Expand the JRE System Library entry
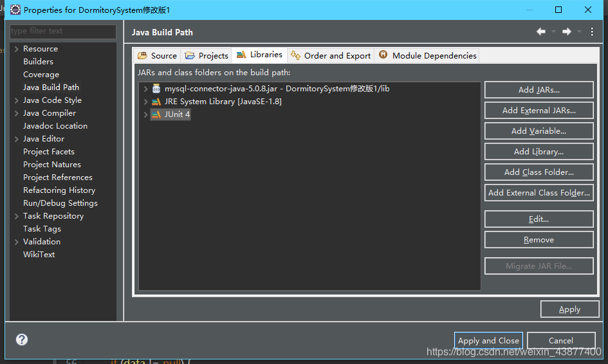The image size is (608, 364). [145, 102]
